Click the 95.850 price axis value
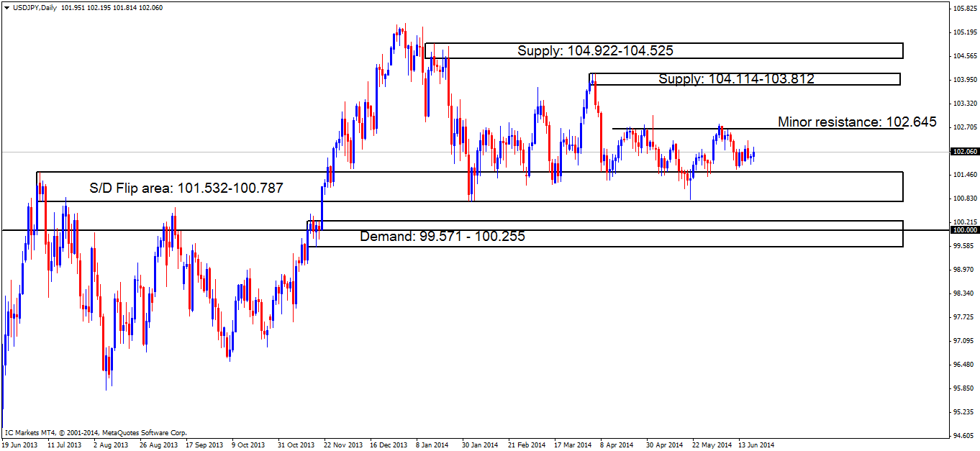 964,388
